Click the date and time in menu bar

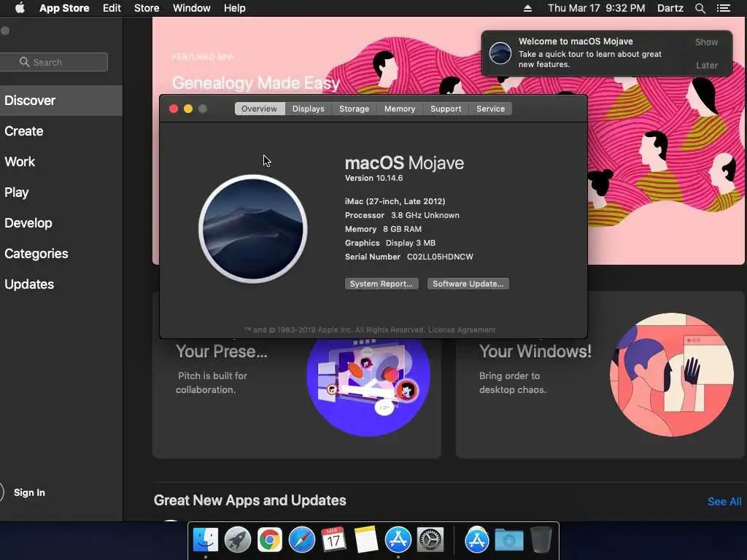[597, 8]
